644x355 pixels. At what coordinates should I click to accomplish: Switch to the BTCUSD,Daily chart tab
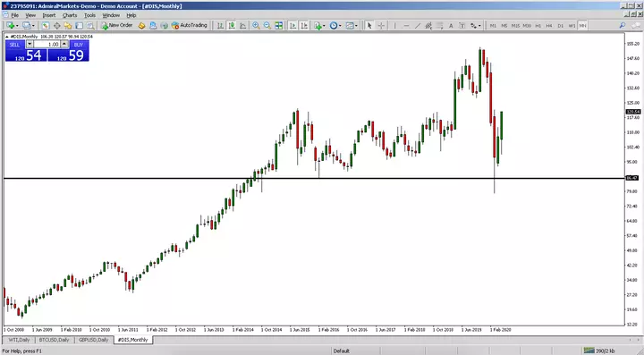pos(54,340)
